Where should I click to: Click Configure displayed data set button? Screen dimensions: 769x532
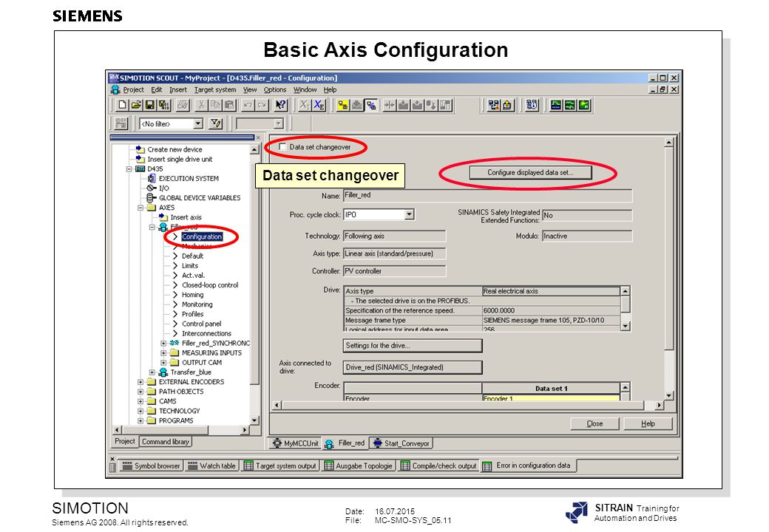coord(530,172)
